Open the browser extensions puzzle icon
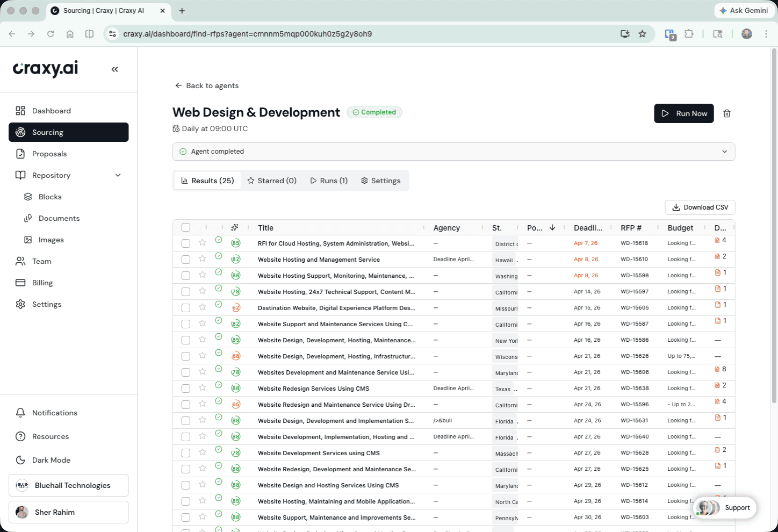Image resolution: width=778 pixels, height=532 pixels. 689,34
